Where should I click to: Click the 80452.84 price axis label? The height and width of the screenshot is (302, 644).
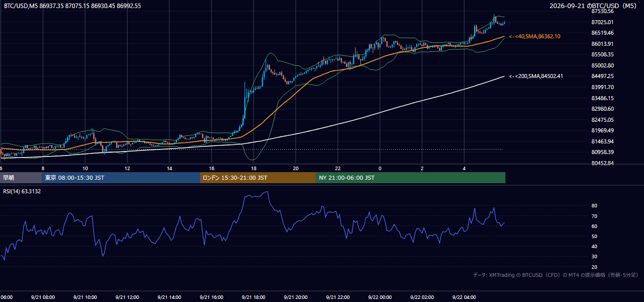603,163
